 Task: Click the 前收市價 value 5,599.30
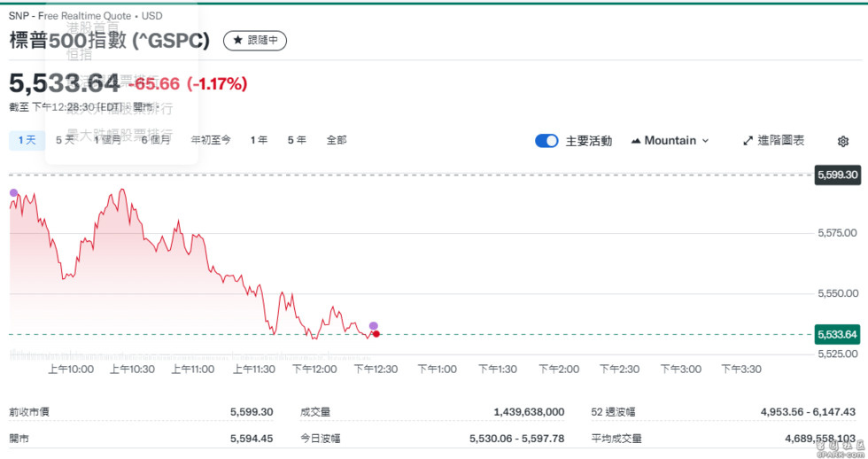click(252, 412)
